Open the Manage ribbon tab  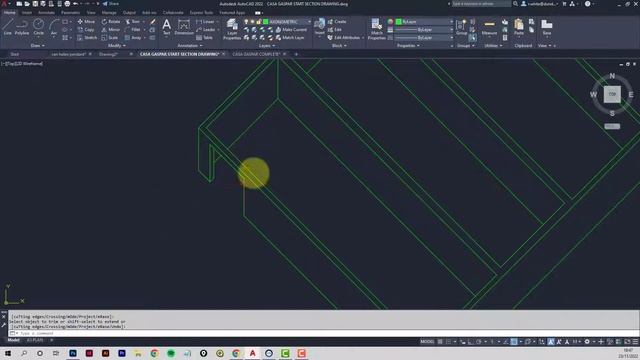[x=109, y=13]
